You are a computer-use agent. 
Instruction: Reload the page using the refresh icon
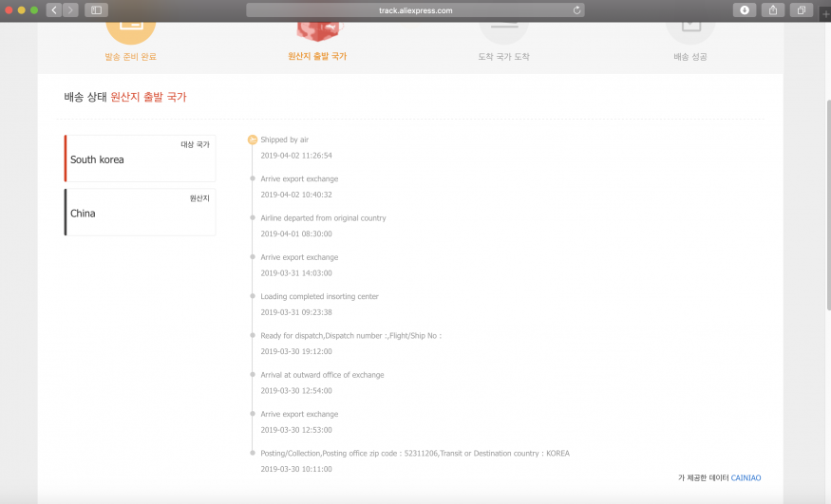coord(576,10)
